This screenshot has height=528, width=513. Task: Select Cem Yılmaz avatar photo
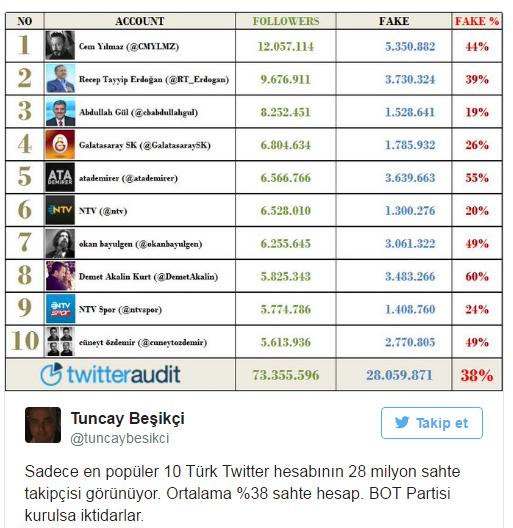click(x=60, y=45)
